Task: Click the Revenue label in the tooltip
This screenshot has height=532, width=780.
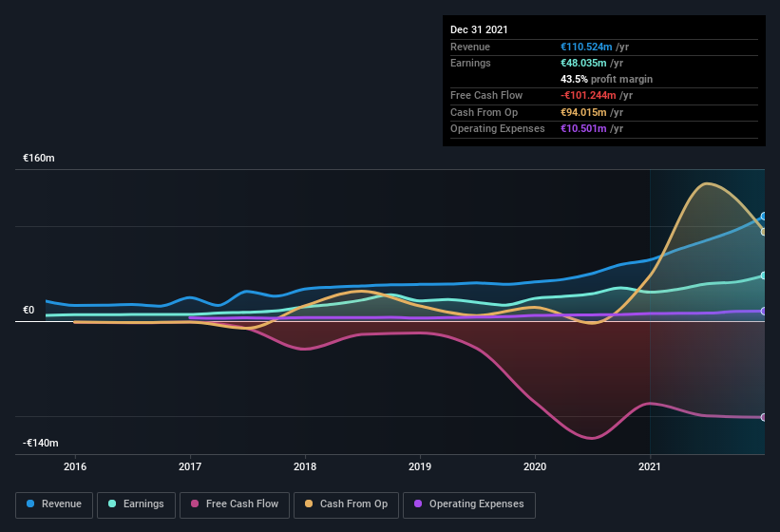Action: point(470,47)
